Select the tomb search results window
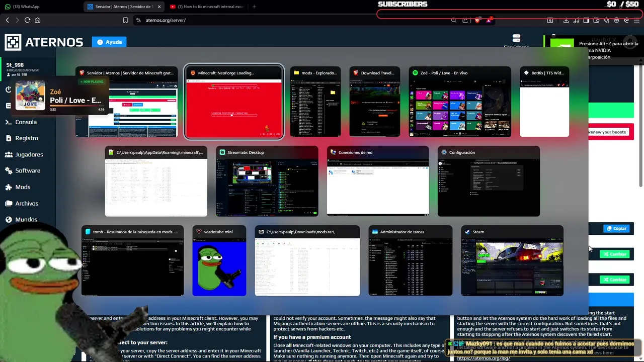The image size is (644, 362). pos(133,261)
